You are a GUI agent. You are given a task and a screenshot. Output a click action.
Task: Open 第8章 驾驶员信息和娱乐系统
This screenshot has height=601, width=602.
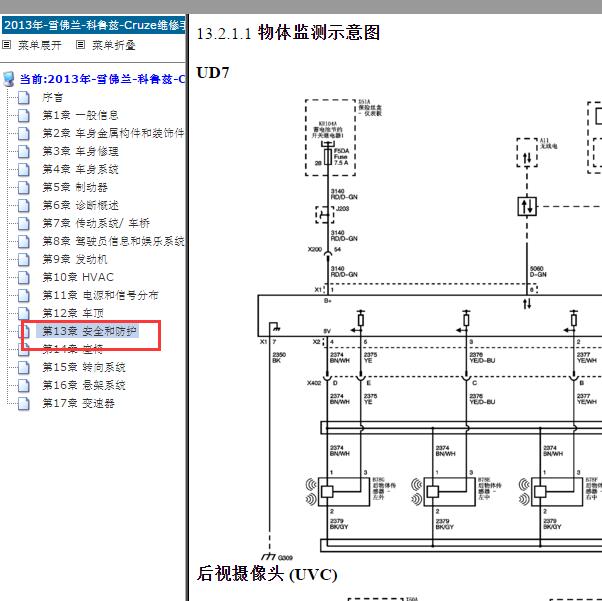[x=113, y=241]
